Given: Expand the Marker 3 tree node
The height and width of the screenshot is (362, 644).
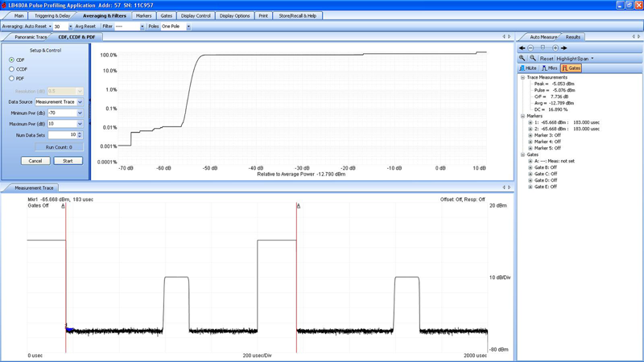Looking at the screenshot, I should pyautogui.click(x=530, y=135).
